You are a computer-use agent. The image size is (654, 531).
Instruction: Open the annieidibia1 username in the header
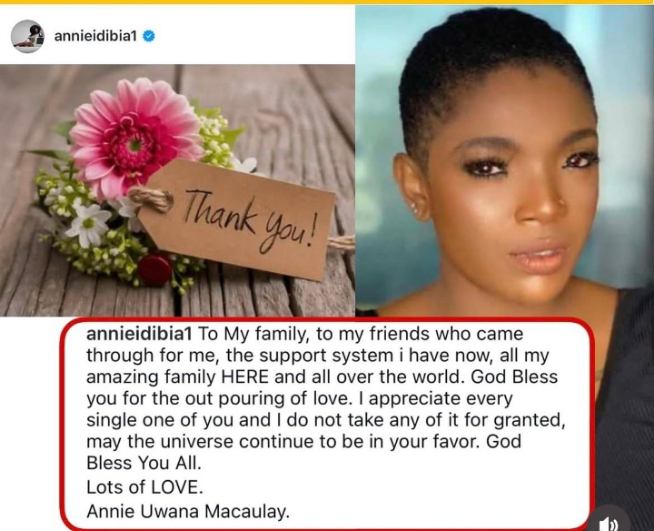(x=96, y=36)
